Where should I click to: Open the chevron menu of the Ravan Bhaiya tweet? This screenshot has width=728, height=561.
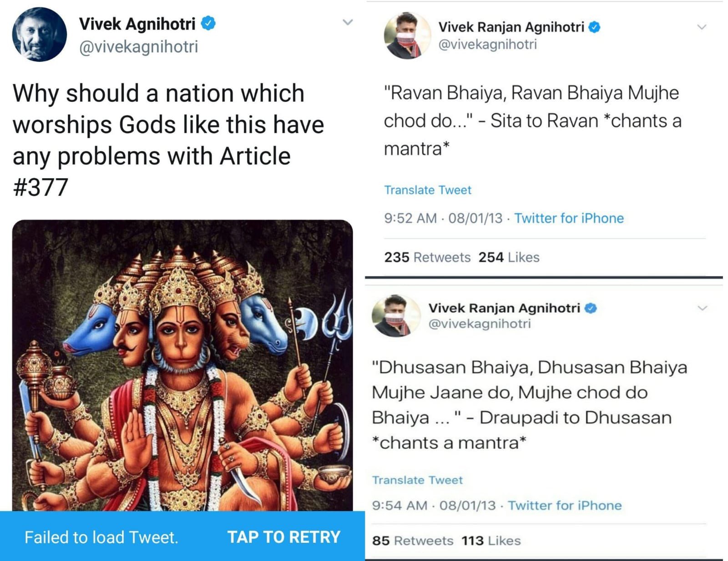pos(702,27)
